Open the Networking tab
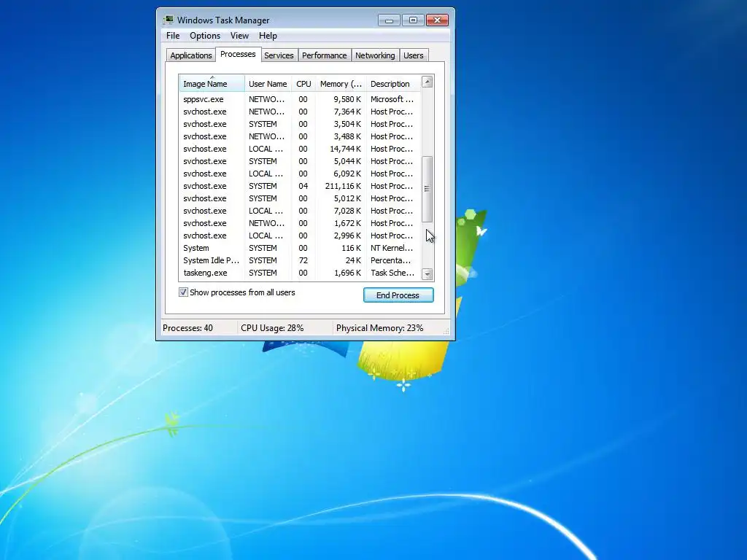The width and height of the screenshot is (747, 560). (375, 55)
